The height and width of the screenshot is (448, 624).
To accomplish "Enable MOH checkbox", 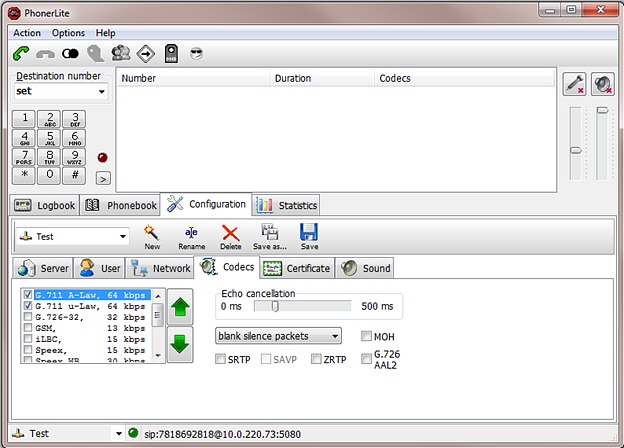I will pyautogui.click(x=366, y=336).
